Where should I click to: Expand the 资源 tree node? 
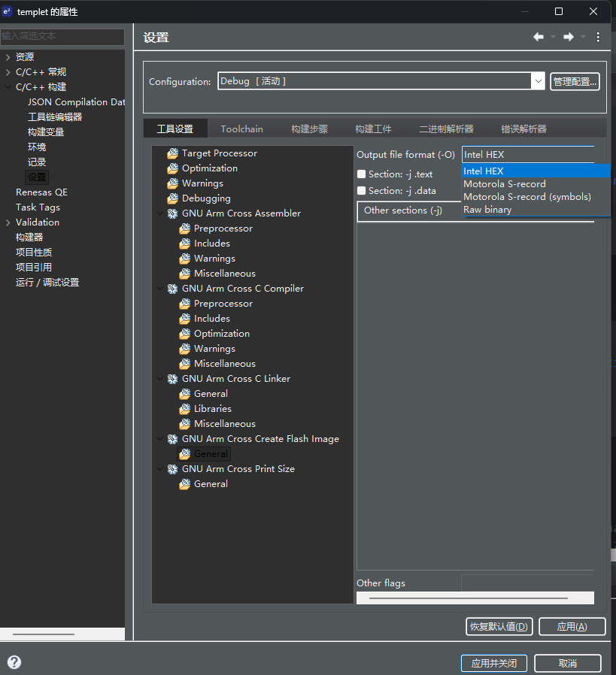(x=8, y=57)
